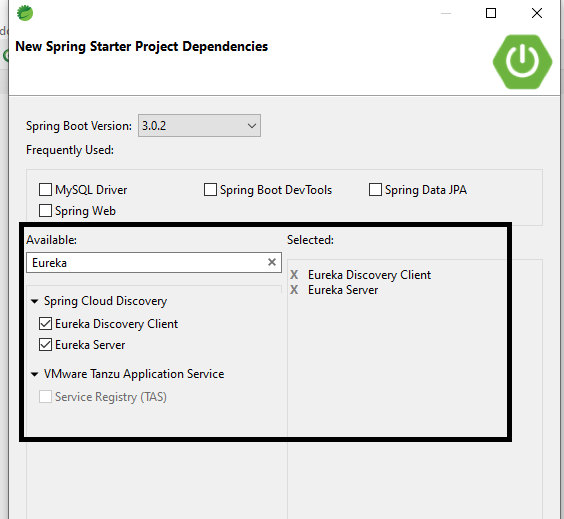Remove Eureka Discovery Client from the Selected list
564x519 pixels.
click(x=294, y=275)
